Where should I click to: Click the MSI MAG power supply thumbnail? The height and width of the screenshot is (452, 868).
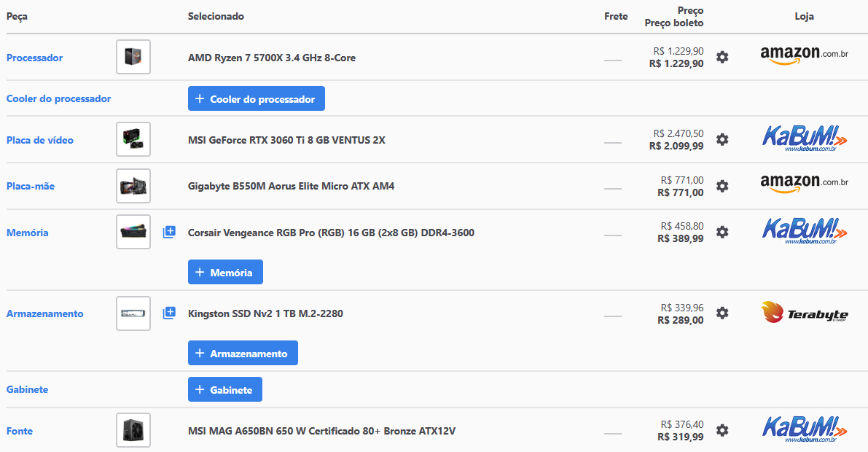133,430
